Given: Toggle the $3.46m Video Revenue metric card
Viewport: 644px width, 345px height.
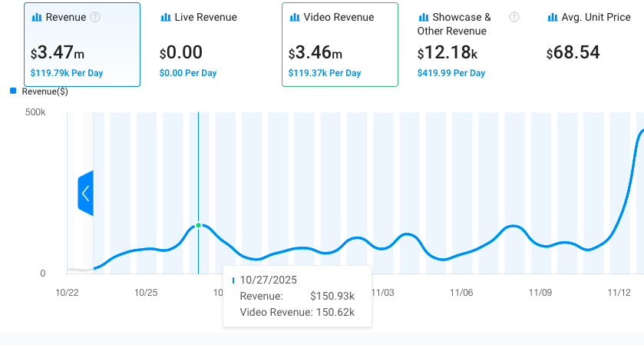Looking at the screenshot, I should 340,45.
